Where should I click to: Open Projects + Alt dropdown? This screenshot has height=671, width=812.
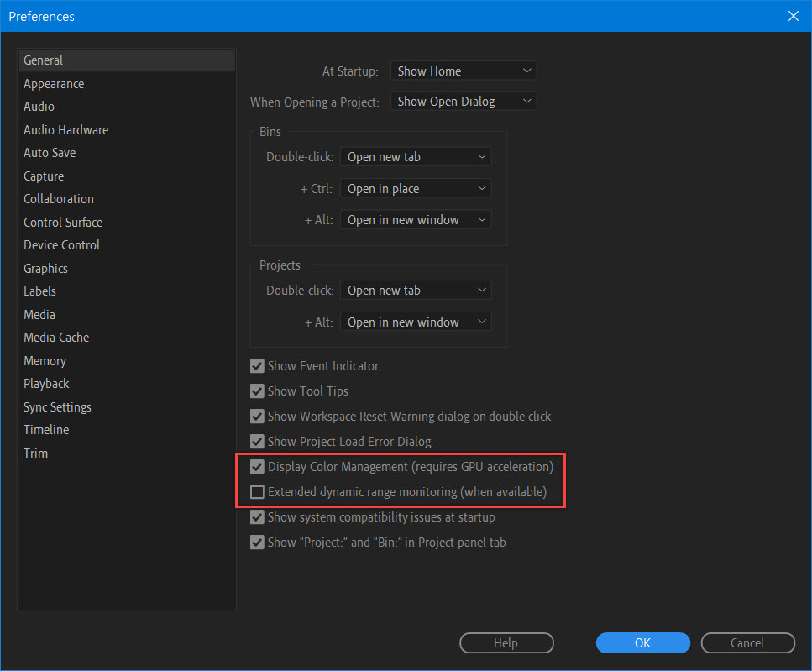416,322
